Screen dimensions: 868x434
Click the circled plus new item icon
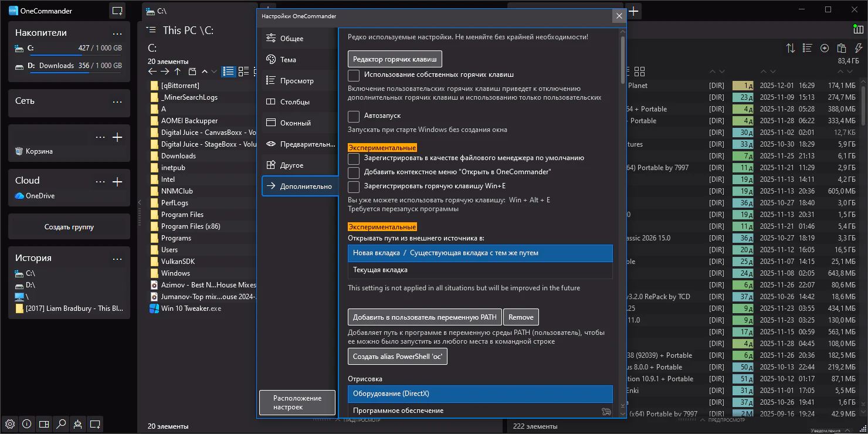825,48
